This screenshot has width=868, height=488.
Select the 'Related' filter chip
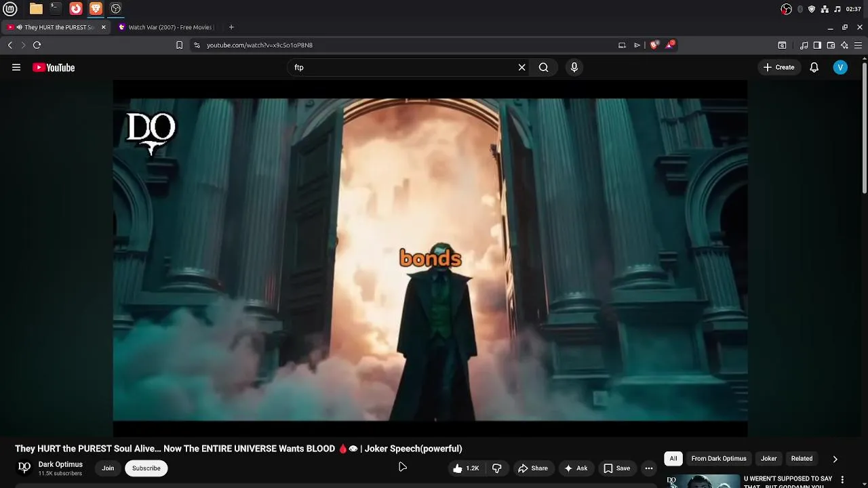[802, 459]
